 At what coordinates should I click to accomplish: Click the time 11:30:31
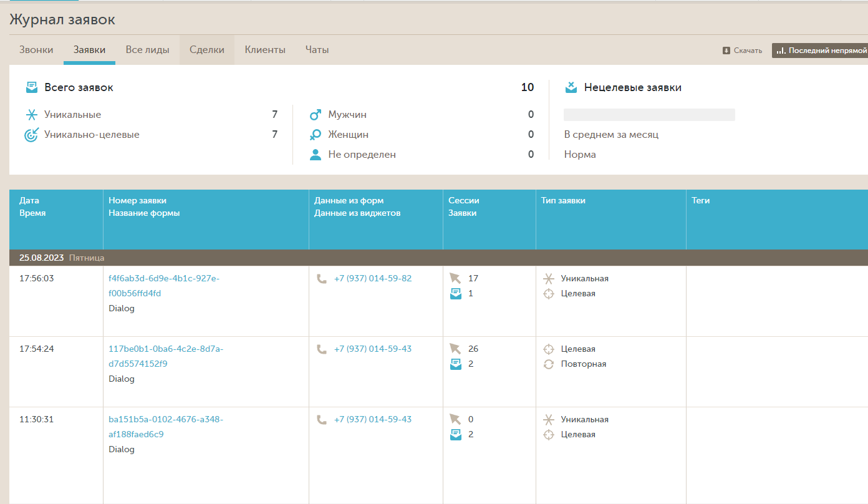pos(37,420)
